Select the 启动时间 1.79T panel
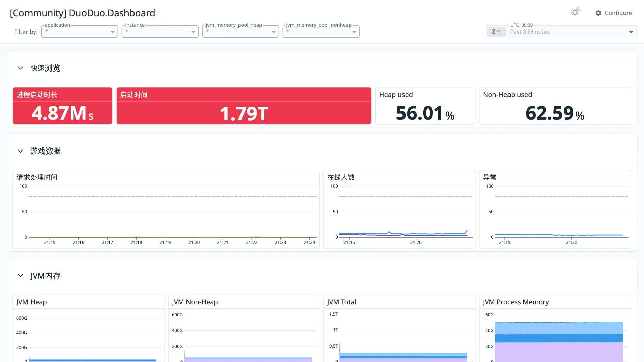 point(244,106)
